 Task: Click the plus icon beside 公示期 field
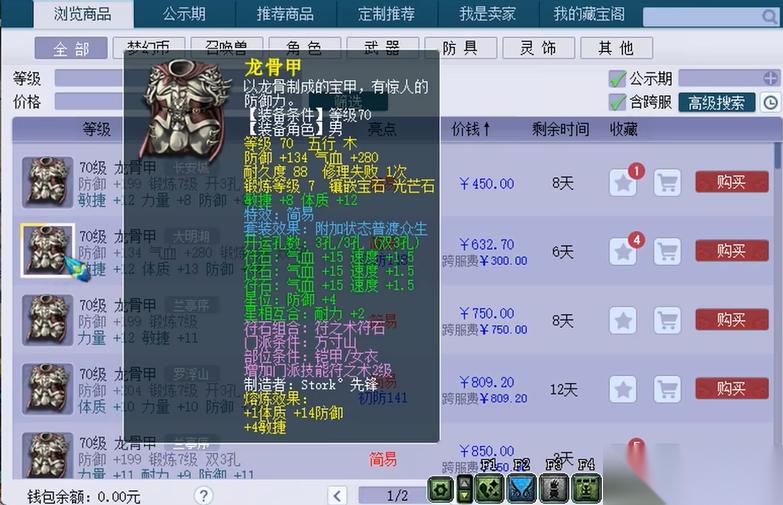click(x=771, y=78)
